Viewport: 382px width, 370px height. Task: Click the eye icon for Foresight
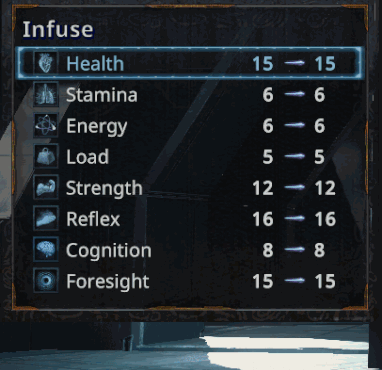point(46,281)
